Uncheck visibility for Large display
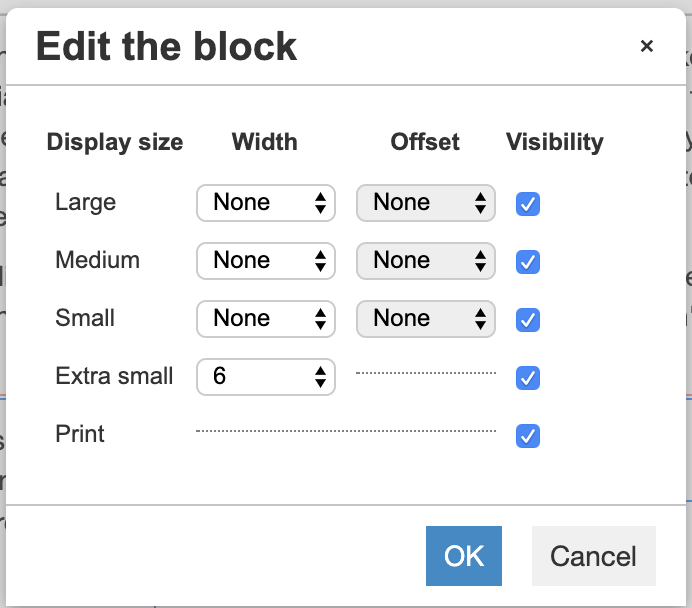The width and height of the screenshot is (692, 608). pyautogui.click(x=528, y=204)
